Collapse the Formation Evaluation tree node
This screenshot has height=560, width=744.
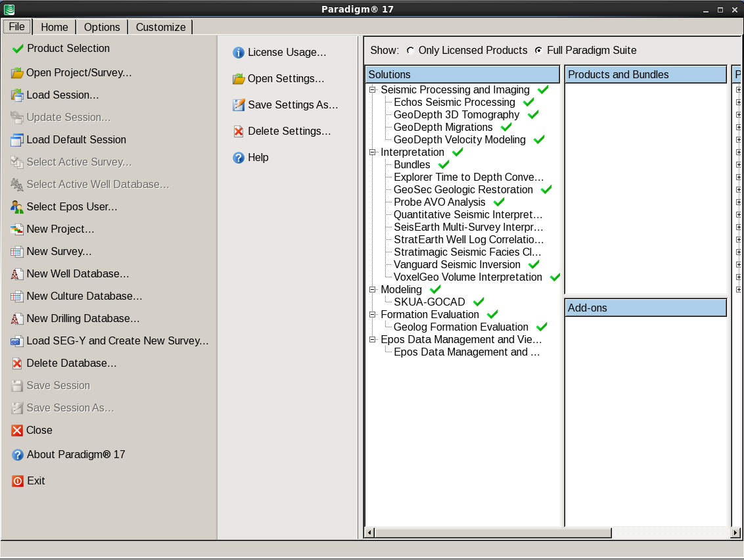pyautogui.click(x=373, y=315)
